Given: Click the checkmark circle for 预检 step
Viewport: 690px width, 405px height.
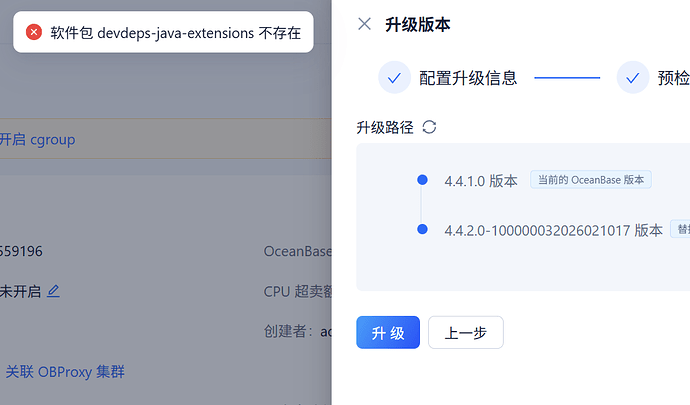Looking at the screenshot, I should click(x=633, y=78).
